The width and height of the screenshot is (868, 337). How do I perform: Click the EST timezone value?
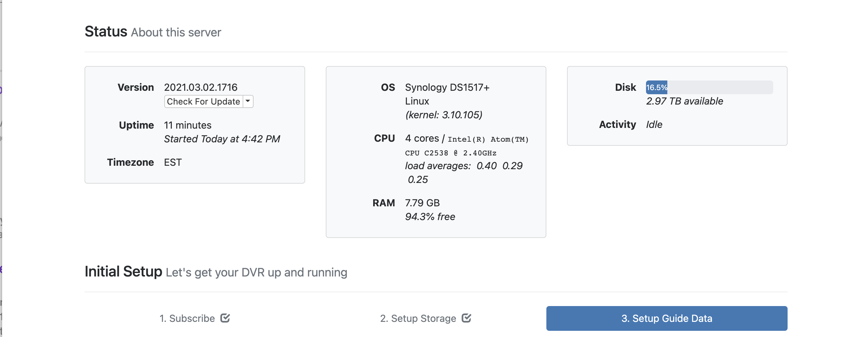173,162
